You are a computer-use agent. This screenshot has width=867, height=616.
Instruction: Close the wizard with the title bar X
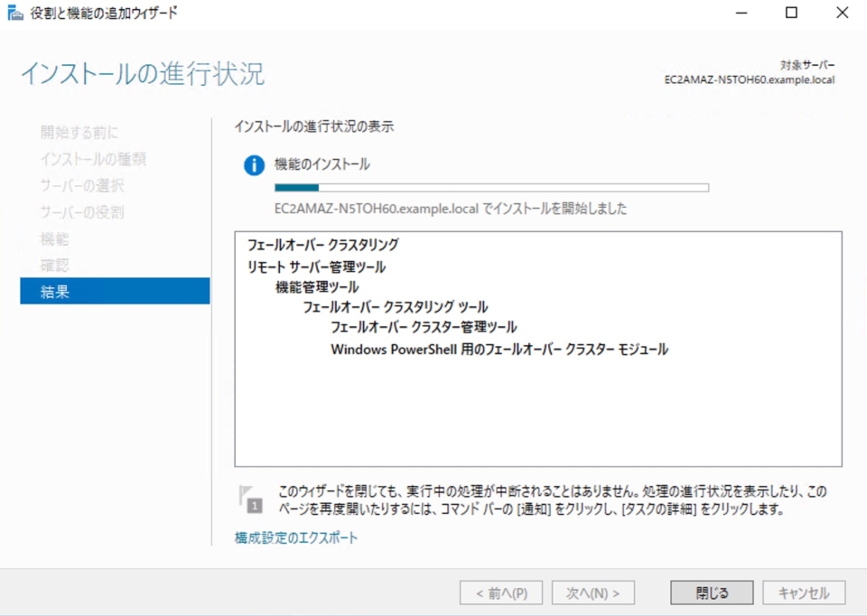pos(842,13)
